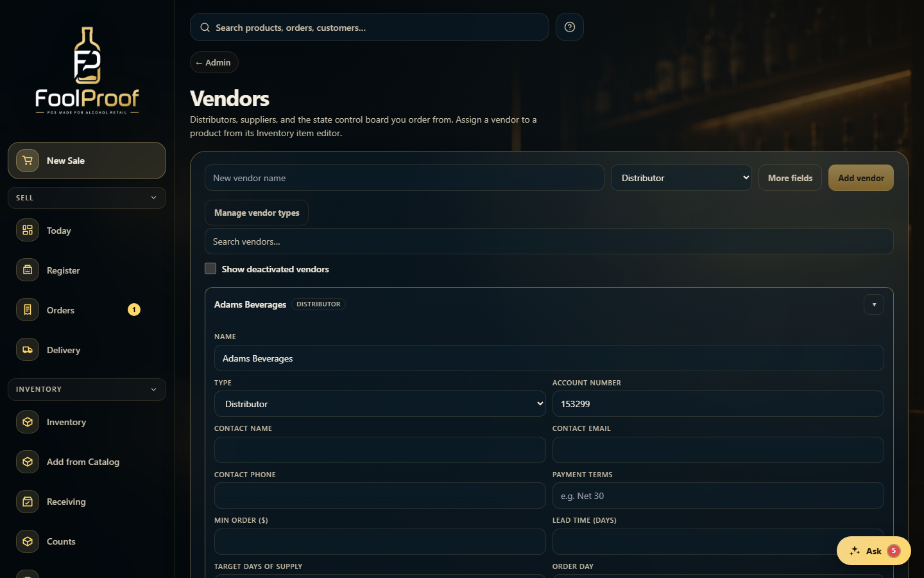Click the More fields button
The width and height of the screenshot is (924, 578).
pyautogui.click(x=790, y=178)
